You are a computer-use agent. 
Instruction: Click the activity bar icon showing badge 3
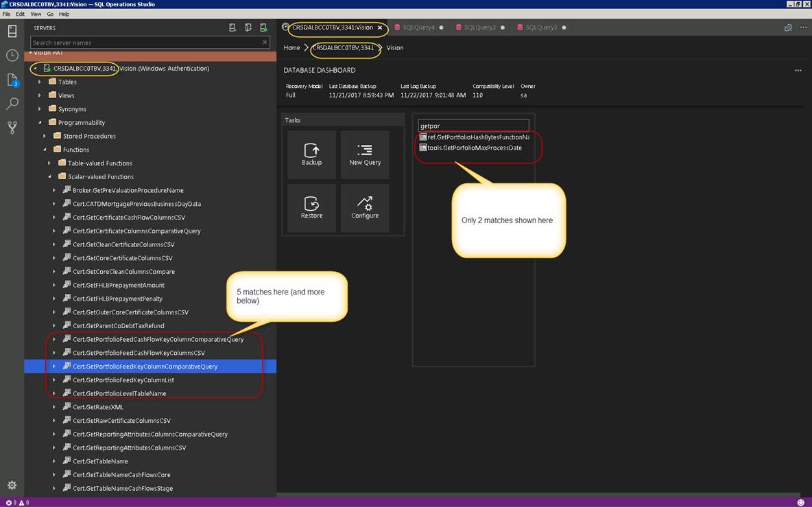click(x=12, y=80)
